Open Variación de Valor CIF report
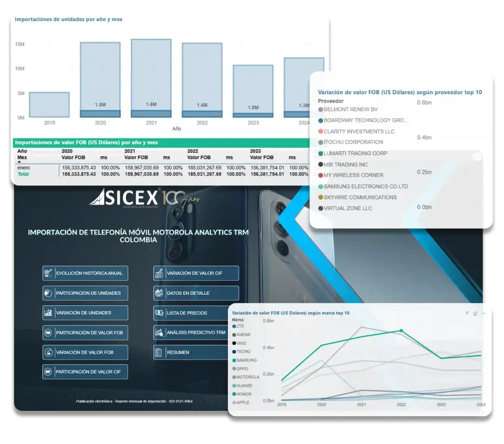Screen dimensions: 504x444 (196, 273)
